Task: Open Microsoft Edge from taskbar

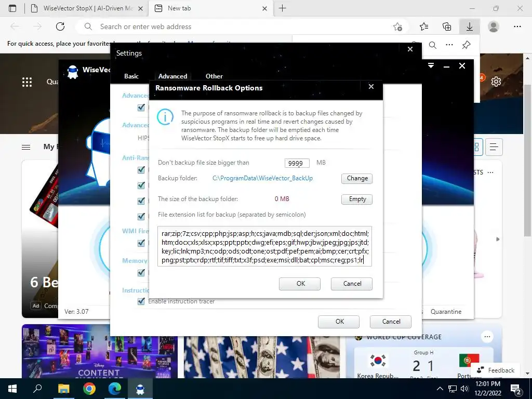Action: [x=115, y=389]
